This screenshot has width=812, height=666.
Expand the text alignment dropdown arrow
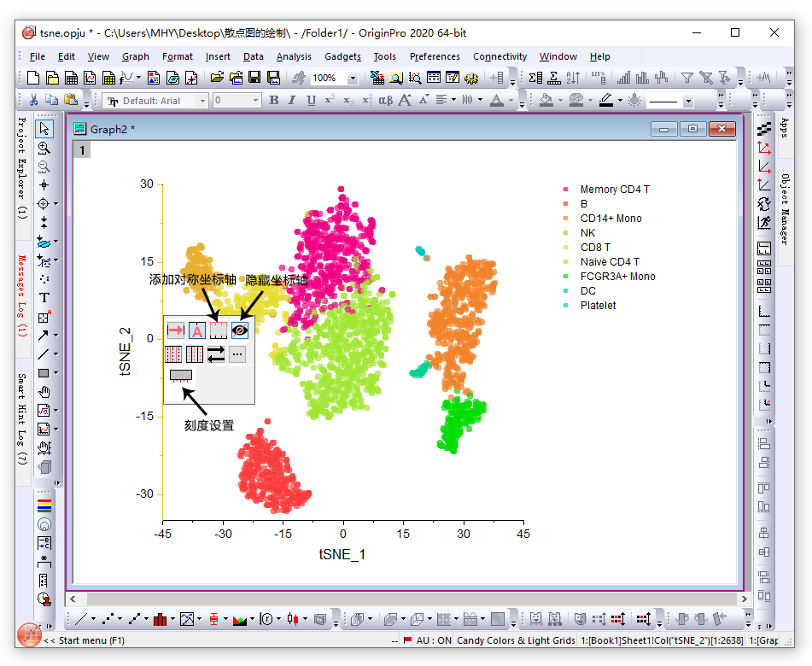[x=453, y=100]
